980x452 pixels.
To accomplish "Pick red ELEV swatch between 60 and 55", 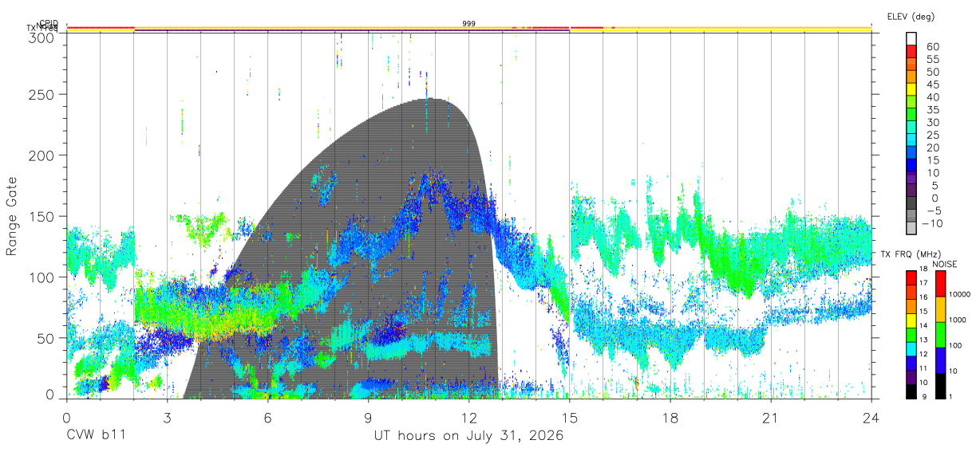I will tap(911, 52).
